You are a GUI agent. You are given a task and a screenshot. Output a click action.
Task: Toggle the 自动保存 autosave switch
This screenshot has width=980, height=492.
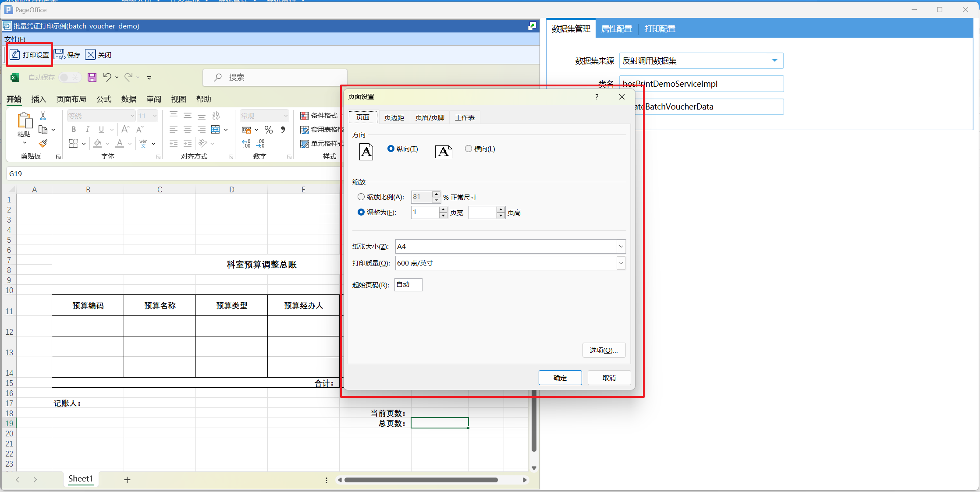[x=70, y=78]
